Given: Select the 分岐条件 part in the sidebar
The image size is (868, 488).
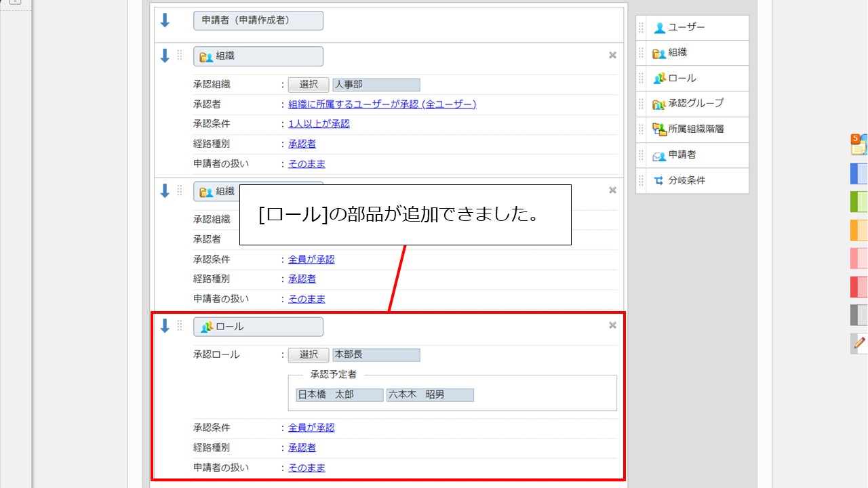Looking at the screenshot, I should pos(678,180).
